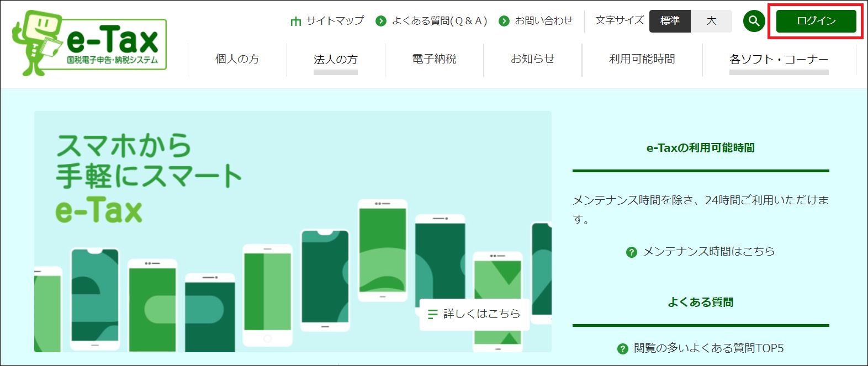This screenshot has height=366, width=868.
Task: Open the 法人の方 menu
Action: point(336,59)
